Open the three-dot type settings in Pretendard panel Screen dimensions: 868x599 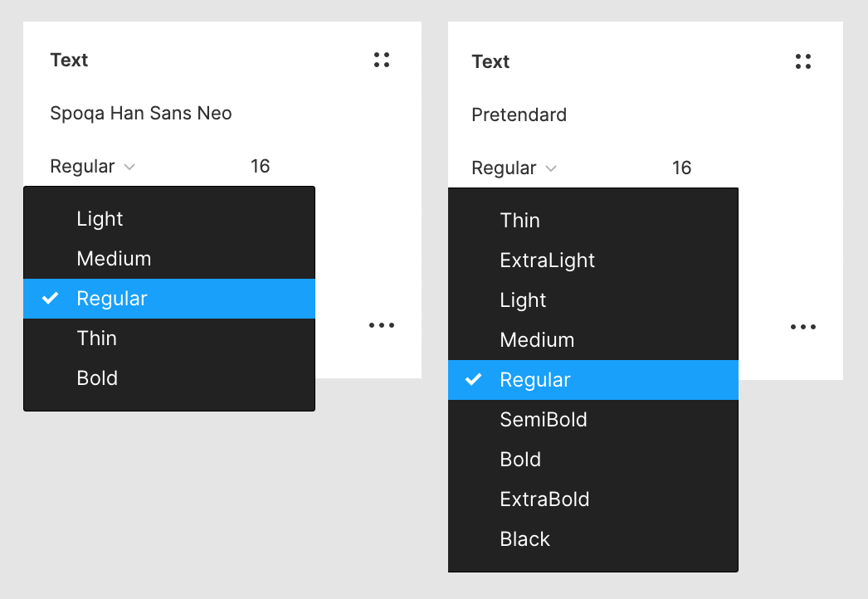point(802,327)
